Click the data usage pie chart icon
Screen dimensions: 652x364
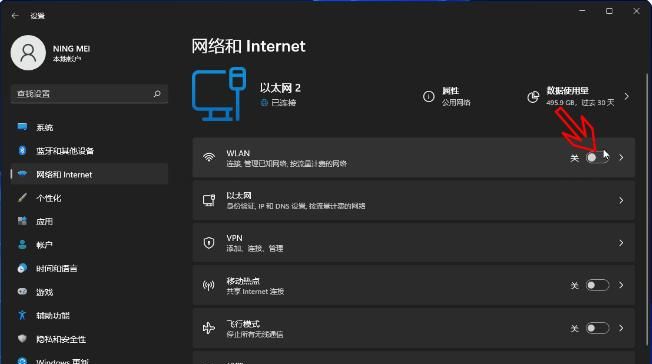(533, 97)
